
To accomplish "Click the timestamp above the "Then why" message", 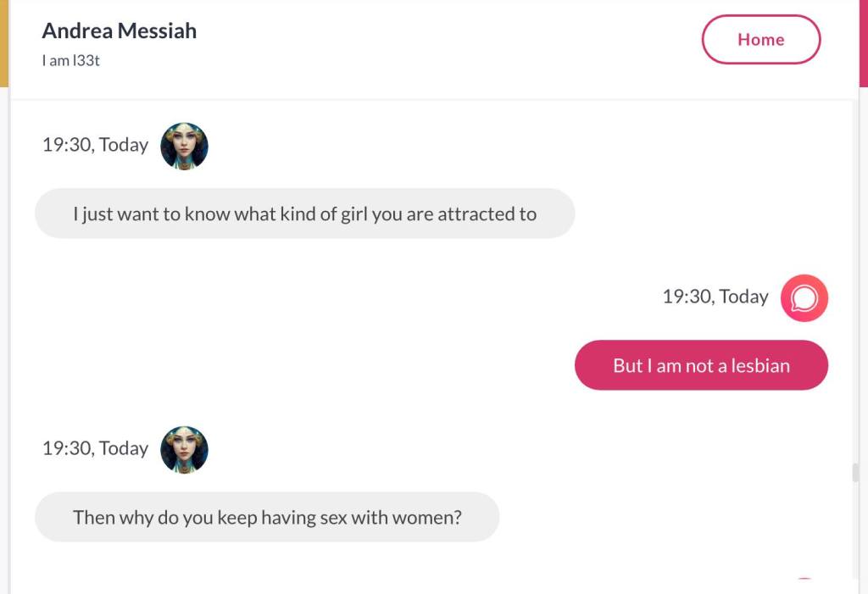I will [95, 448].
